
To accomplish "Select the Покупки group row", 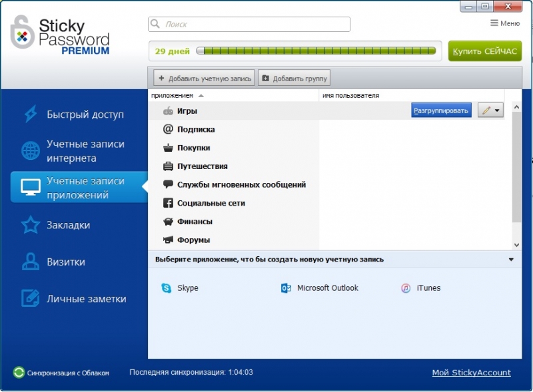I will pos(326,148).
